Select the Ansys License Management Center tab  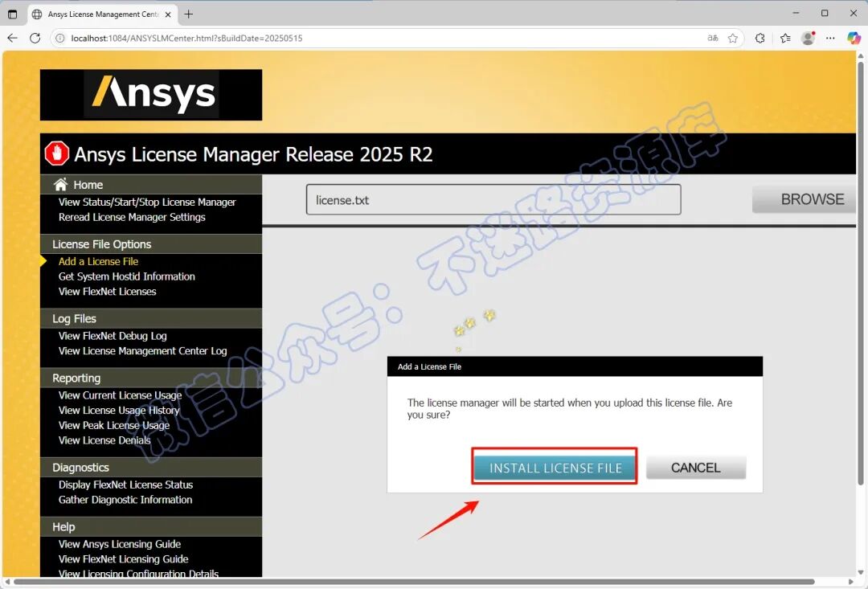click(x=102, y=14)
